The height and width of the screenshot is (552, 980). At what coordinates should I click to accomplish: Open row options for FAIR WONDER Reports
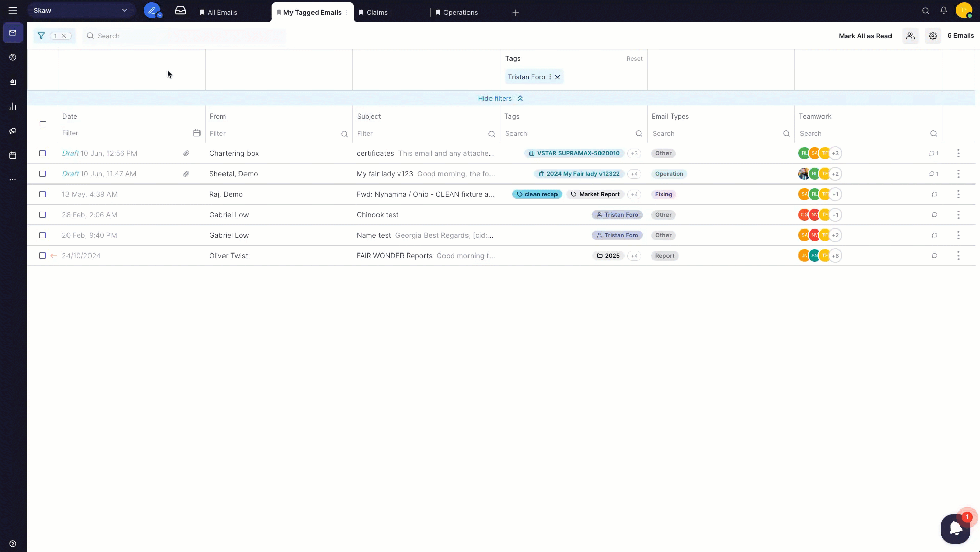tap(959, 256)
